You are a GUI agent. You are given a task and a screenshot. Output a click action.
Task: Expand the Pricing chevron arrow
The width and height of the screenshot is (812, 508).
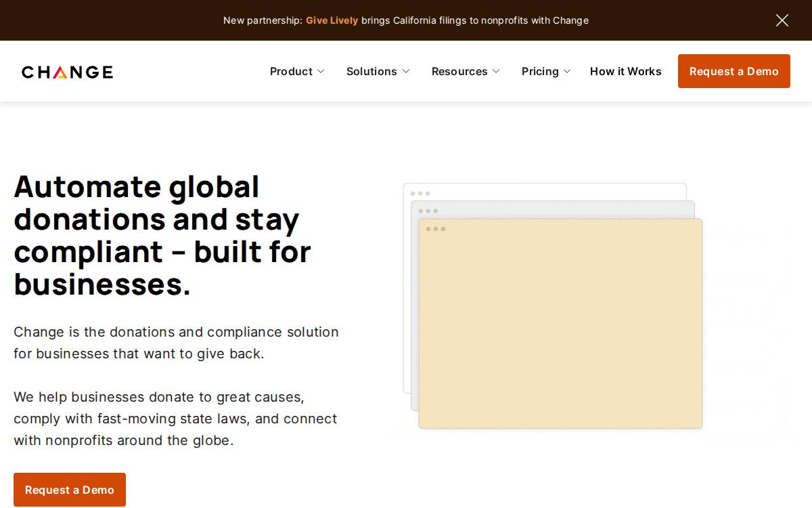567,71
